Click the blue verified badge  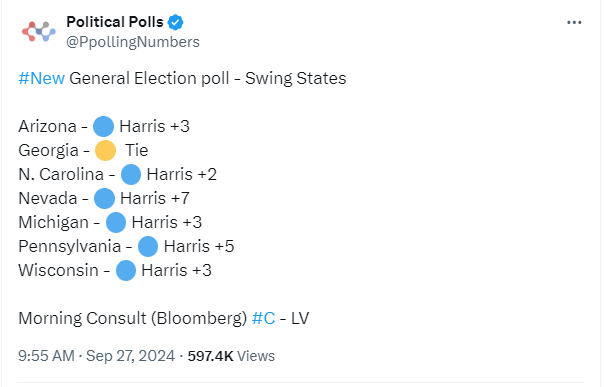click(175, 22)
